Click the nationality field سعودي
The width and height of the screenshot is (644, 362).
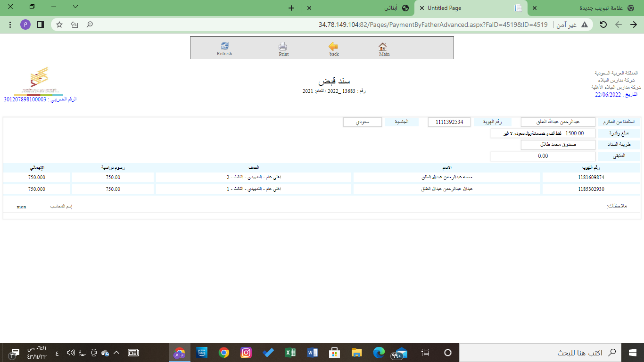click(363, 122)
